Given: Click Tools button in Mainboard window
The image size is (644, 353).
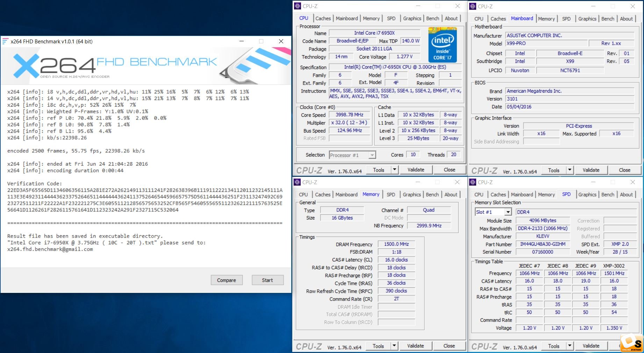Looking at the screenshot, I should [554, 170].
